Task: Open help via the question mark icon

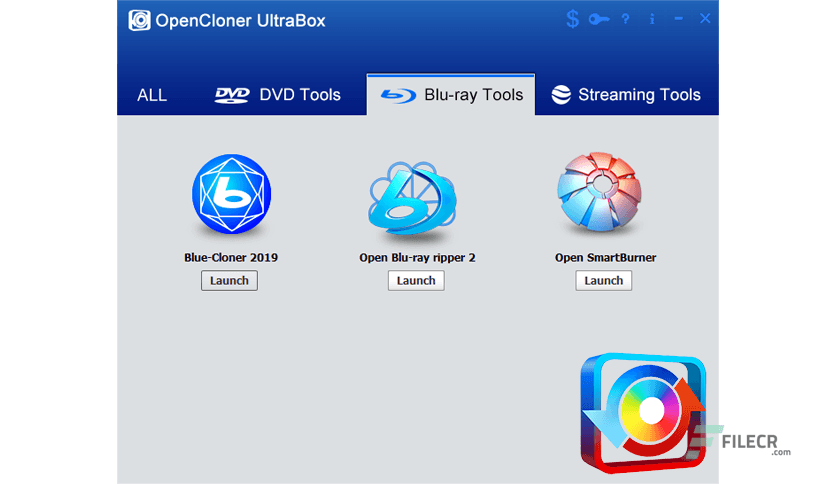Action: [625, 19]
